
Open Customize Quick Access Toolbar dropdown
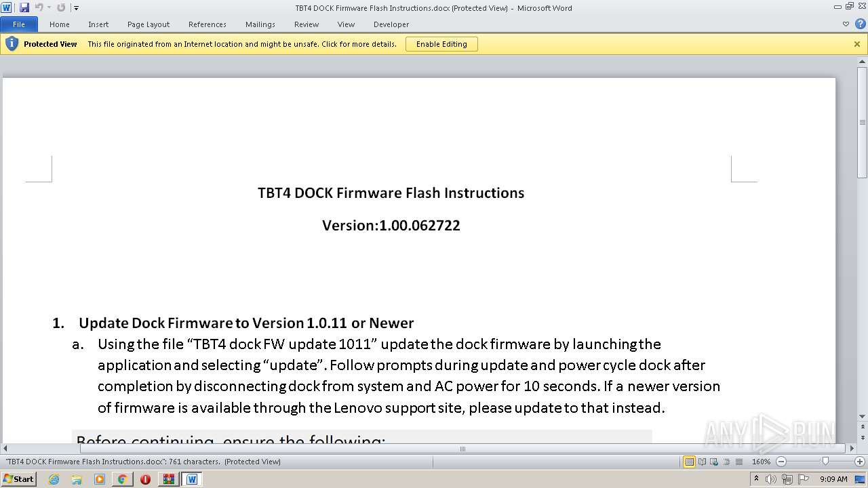76,8
